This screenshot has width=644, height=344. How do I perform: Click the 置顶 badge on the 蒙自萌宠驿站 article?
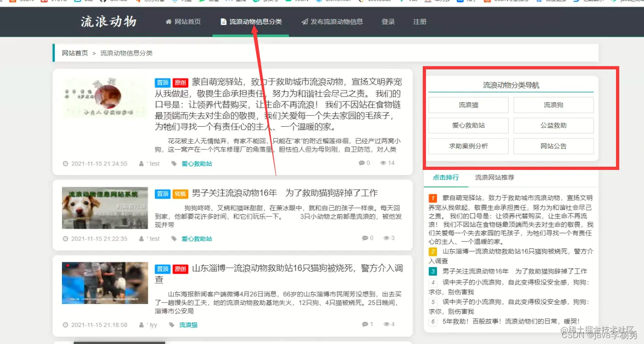point(162,83)
